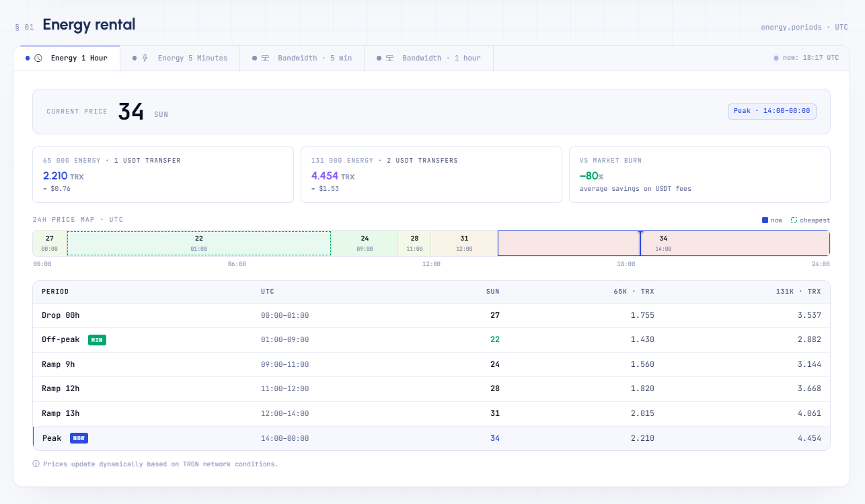Click the bandwidth icon in the 5 min tab
Viewport: 865px width, 504px height.
coord(265,58)
